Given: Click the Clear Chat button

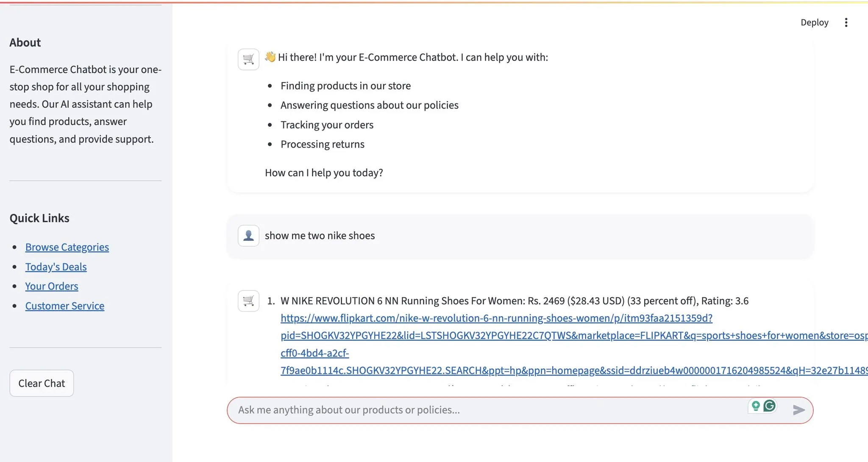Looking at the screenshot, I should coord(41,383).
